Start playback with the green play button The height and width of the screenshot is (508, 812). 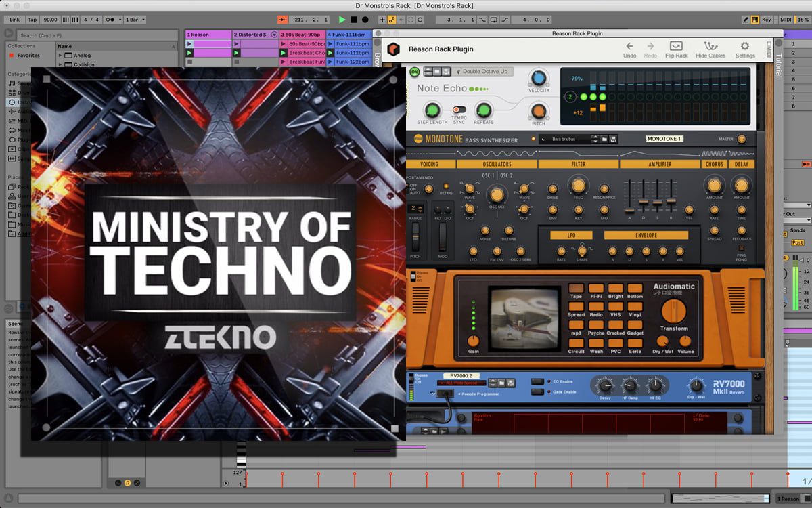[x=342, y=20]
